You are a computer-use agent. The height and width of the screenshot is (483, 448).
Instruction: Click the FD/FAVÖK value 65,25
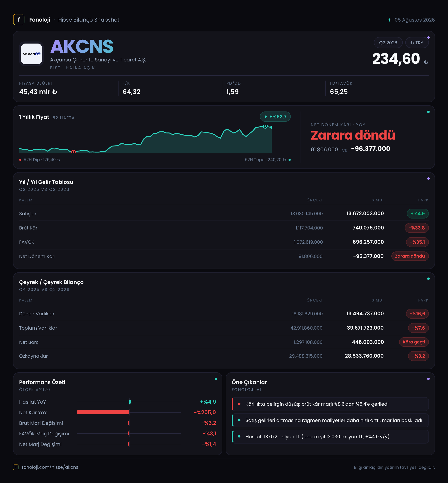click(339, 92)
